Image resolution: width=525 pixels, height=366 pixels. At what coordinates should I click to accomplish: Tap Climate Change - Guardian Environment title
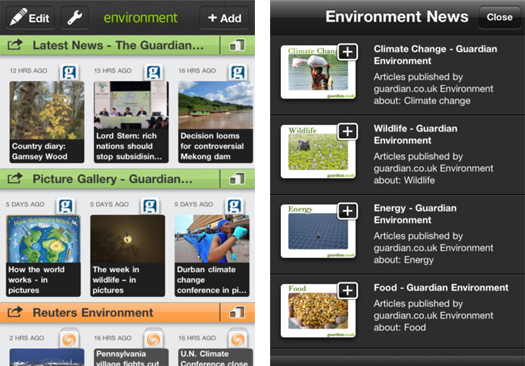(x=435, y=55)
